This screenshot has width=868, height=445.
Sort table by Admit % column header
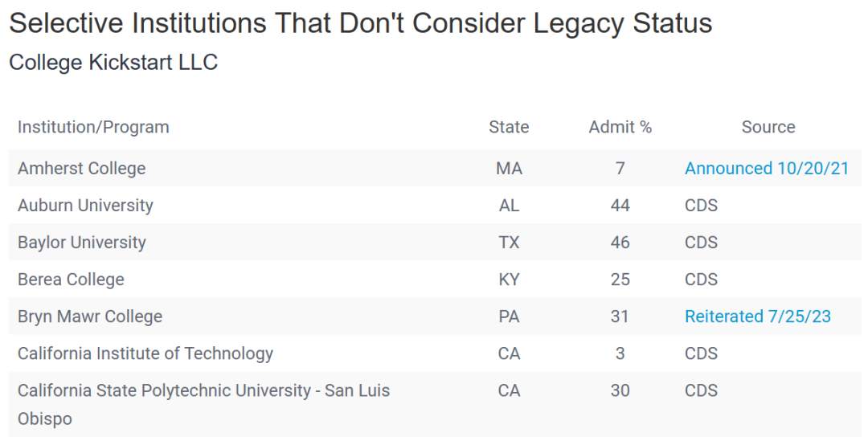point(620,127)
